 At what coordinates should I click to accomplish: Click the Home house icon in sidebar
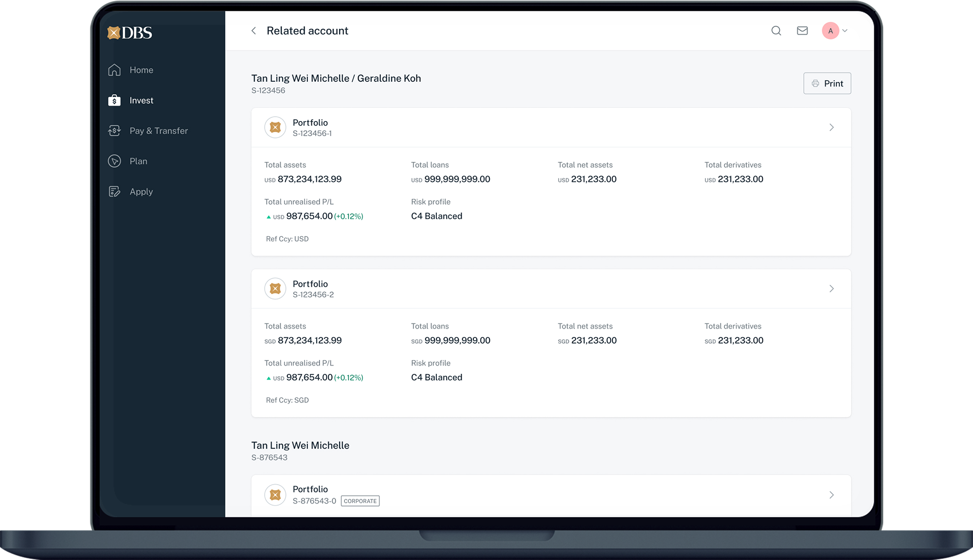coord(114,70)
